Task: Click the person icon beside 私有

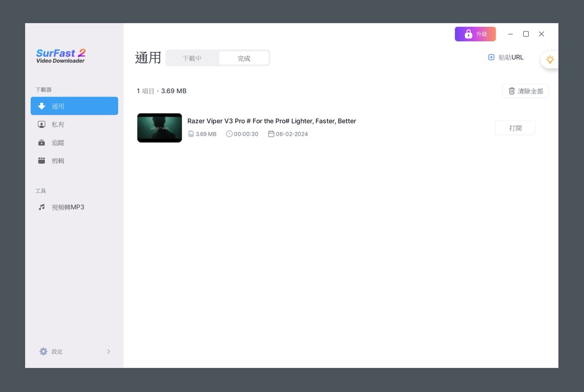Action: click(x=42, y=124)
